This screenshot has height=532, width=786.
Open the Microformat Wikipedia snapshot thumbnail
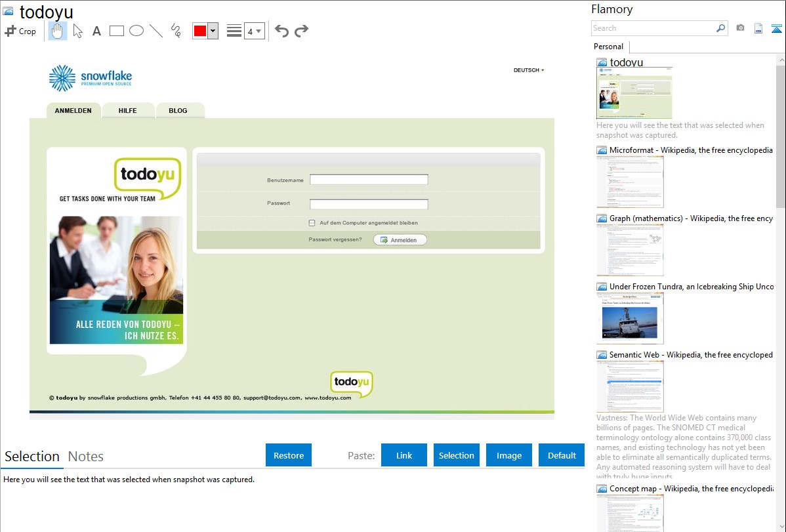630,182
